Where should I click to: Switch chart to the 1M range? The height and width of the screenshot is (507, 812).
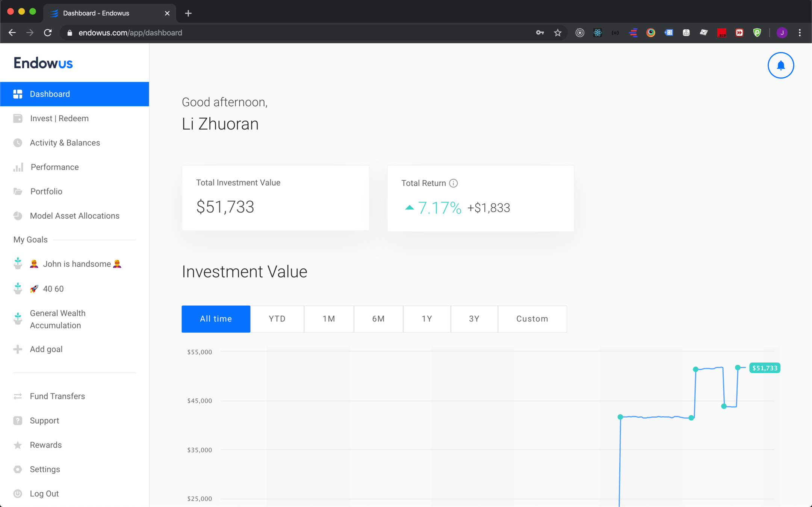(x=329, y=319)
